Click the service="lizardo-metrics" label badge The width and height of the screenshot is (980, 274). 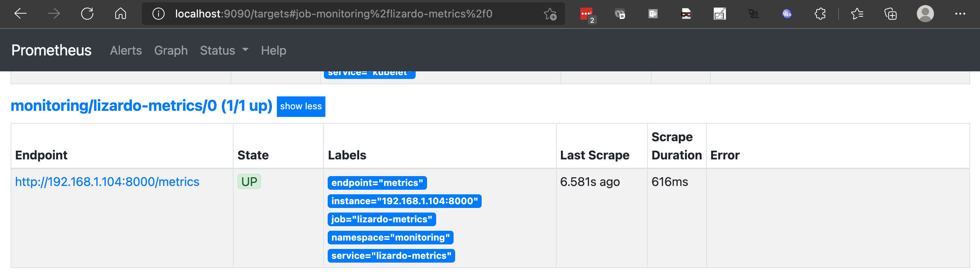point(391,256)
